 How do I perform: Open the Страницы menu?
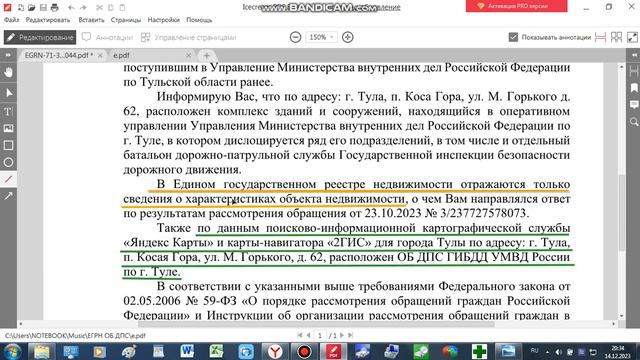tap(126, 20)
